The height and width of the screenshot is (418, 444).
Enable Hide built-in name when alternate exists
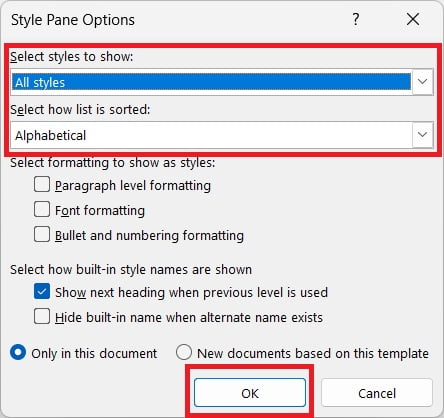click(x=42, y=317)
